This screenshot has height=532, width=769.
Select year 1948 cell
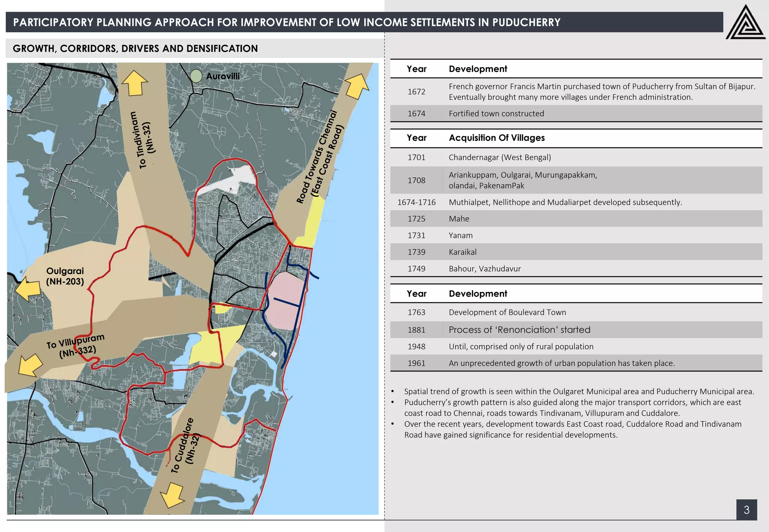[x=416, y=347]
